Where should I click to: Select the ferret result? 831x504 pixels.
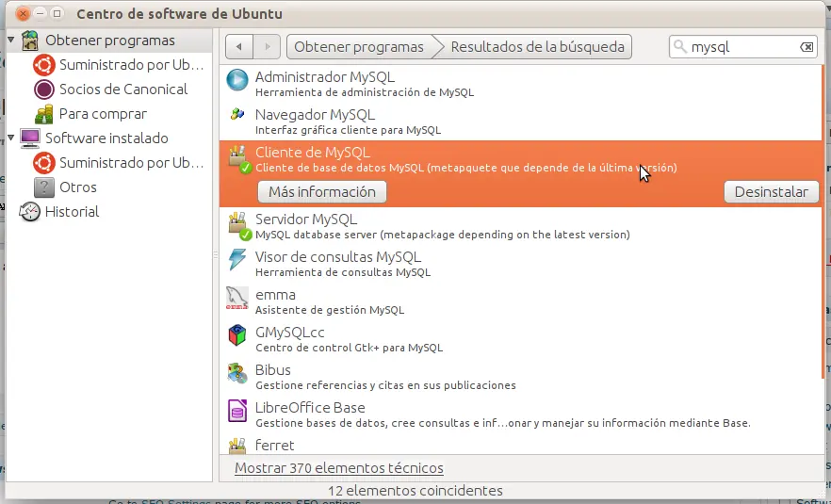[x=520, y=445]
